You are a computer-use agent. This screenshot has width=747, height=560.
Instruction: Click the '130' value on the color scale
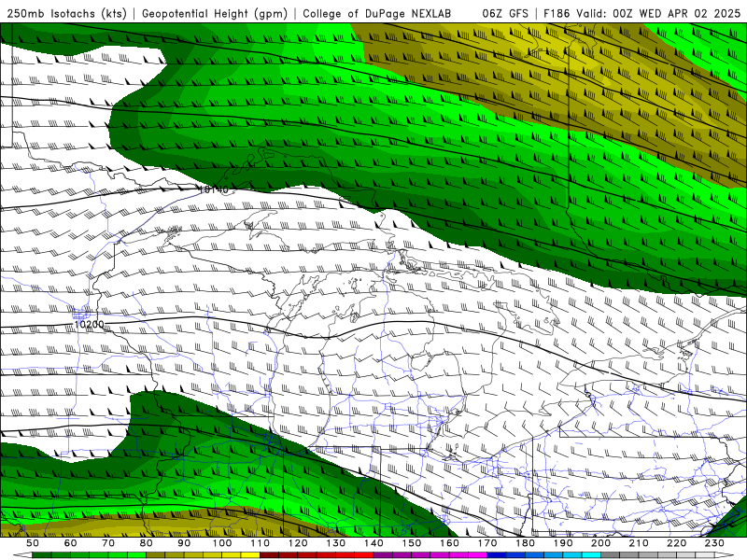335,543
